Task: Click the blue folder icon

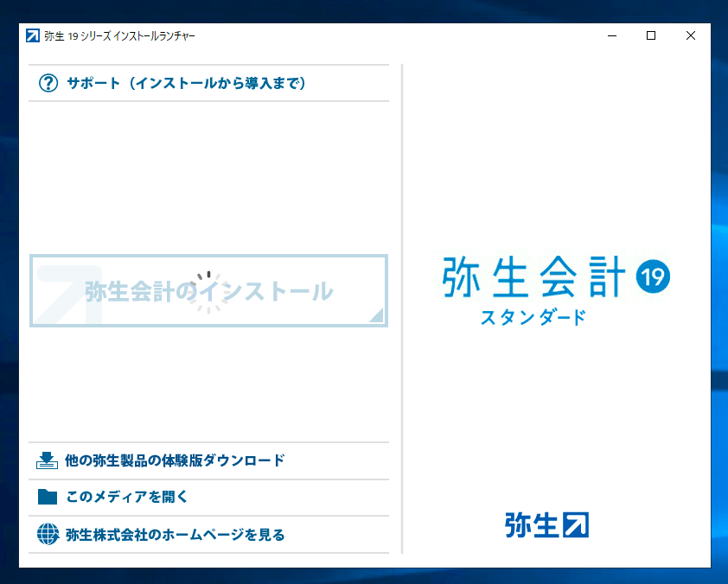Action: click(48, 497)
